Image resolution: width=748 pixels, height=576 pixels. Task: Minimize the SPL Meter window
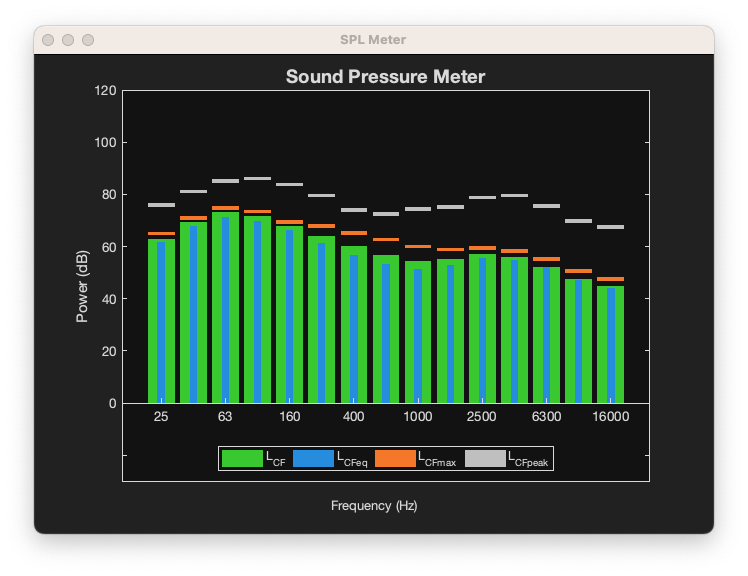point(68,40)
